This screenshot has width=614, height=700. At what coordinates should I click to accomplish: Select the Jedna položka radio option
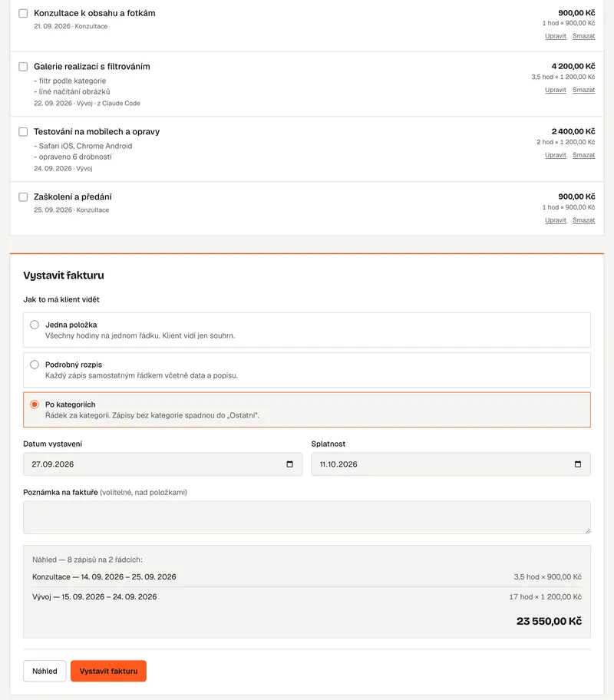coord(35,325)
